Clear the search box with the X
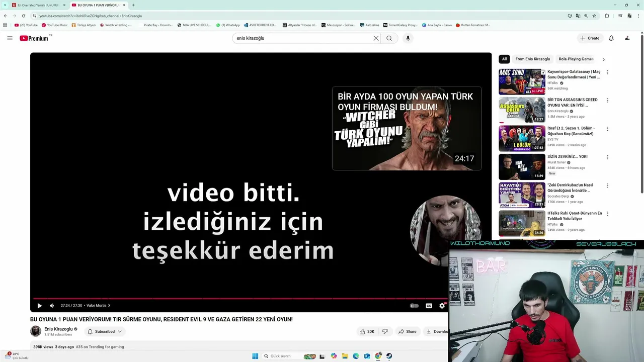Screen dimensions: 644x362 tap(376, 38)
